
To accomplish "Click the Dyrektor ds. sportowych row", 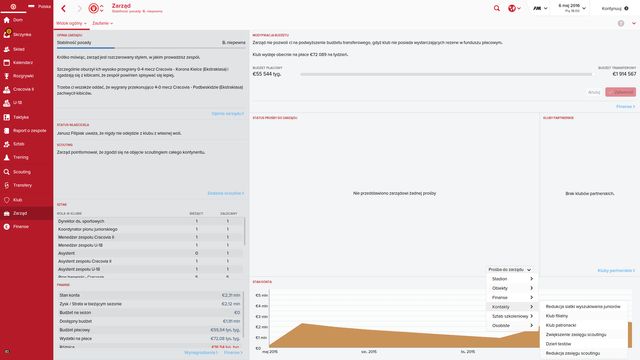I will [150, 221].
